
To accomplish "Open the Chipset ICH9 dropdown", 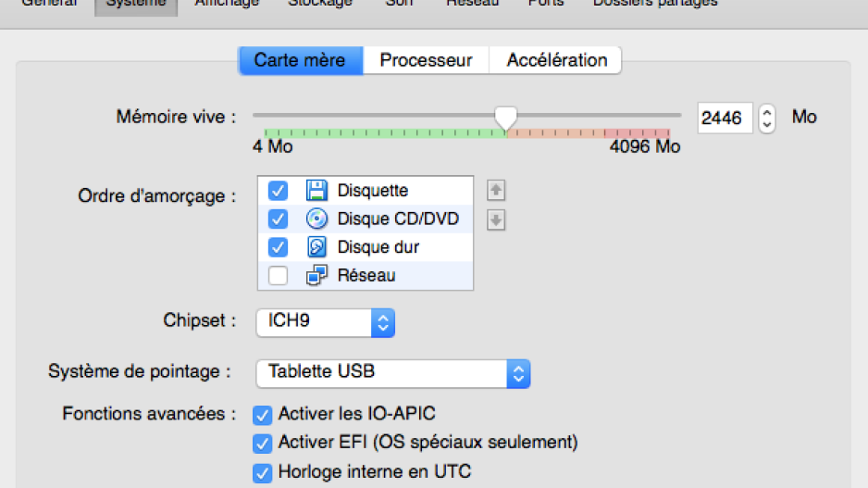I will 326,322.
